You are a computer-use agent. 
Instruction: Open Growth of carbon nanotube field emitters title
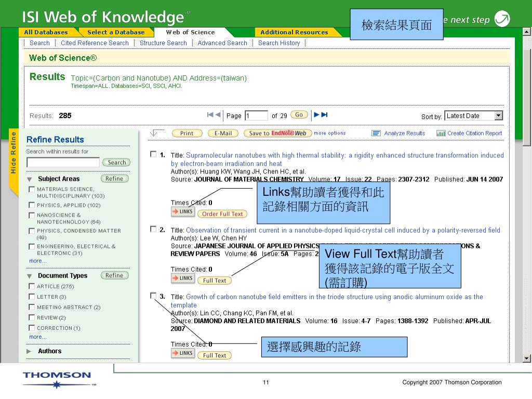327,301
